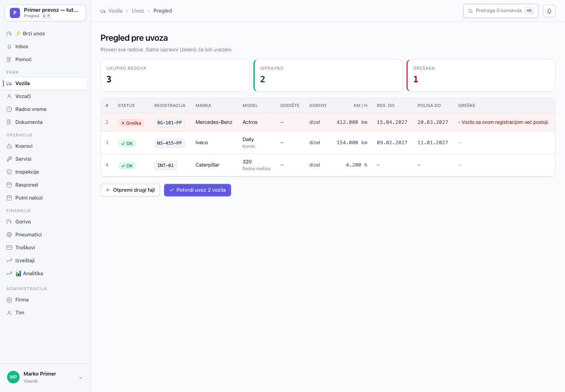Click the BG-101-PP registration tag
565x392 pixels.
pyautogui.click(x=169, y=123)
